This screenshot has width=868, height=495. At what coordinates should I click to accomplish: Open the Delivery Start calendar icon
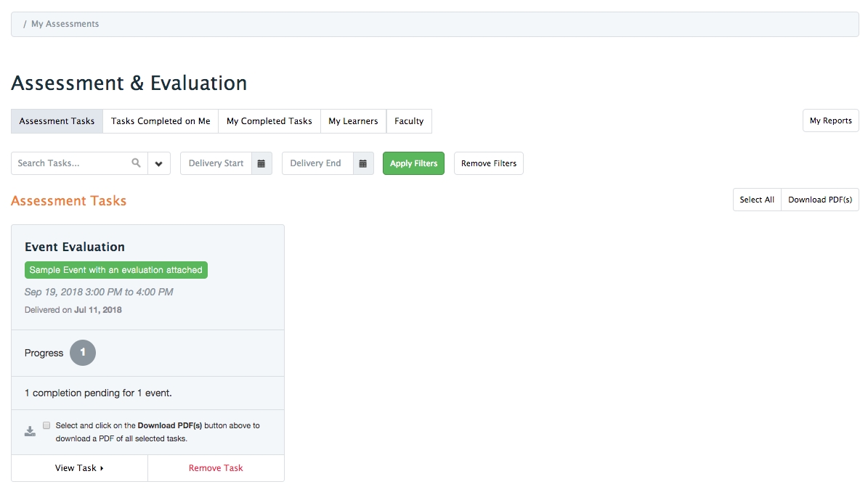tap(261, 163)
